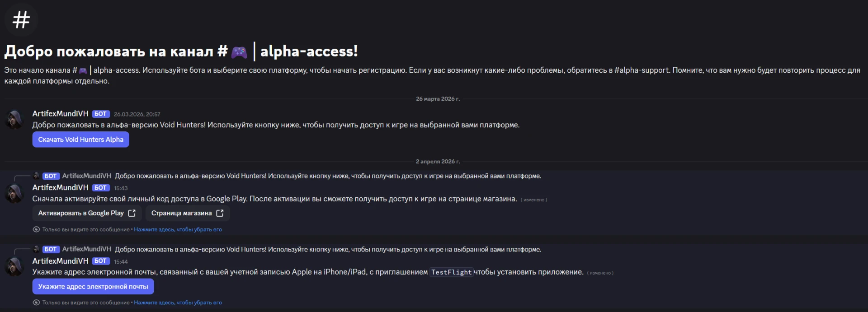Viewport: 868px width, 312px height.
Task: Click external link icon on «Страница магазина»
Action: pyautogui.click(x=220, y=213)
